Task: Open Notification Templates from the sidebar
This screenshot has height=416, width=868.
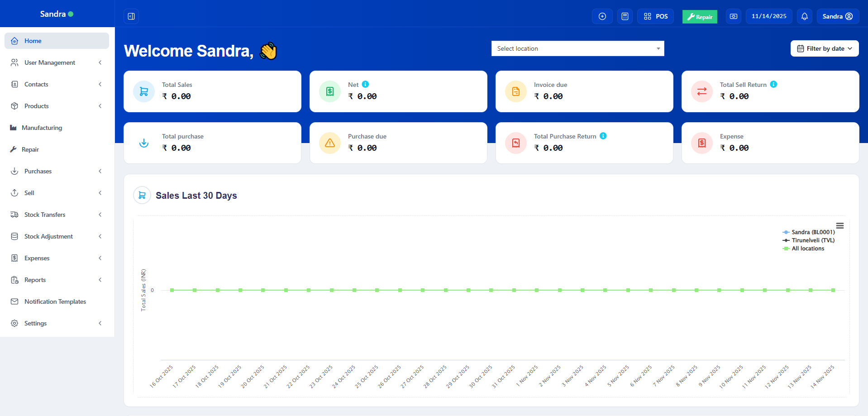Action: pos(55,301)
